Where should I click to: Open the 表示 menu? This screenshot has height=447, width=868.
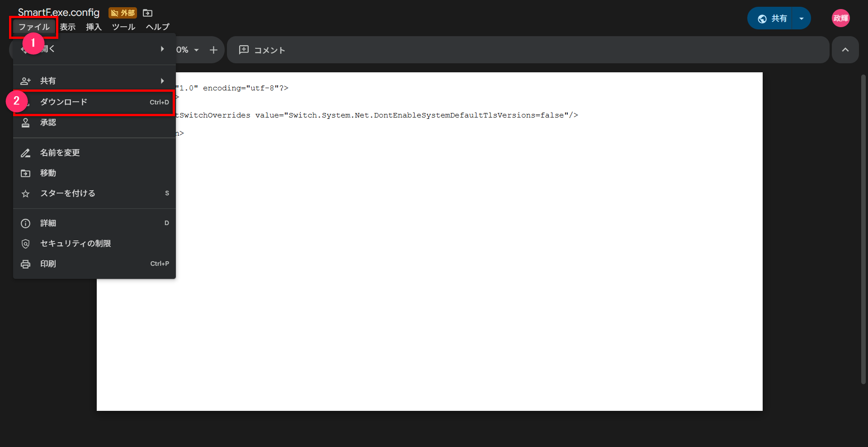(x=68, y=27)
